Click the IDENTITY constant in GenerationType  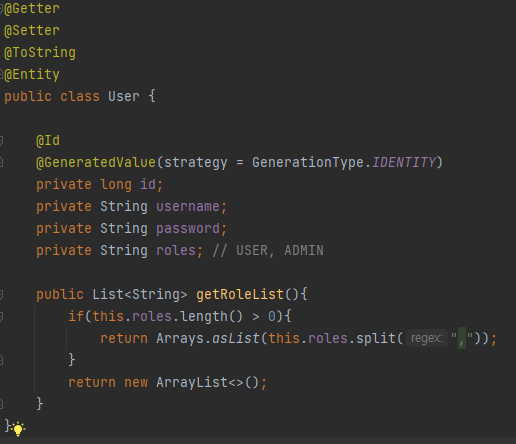point(404,162)
